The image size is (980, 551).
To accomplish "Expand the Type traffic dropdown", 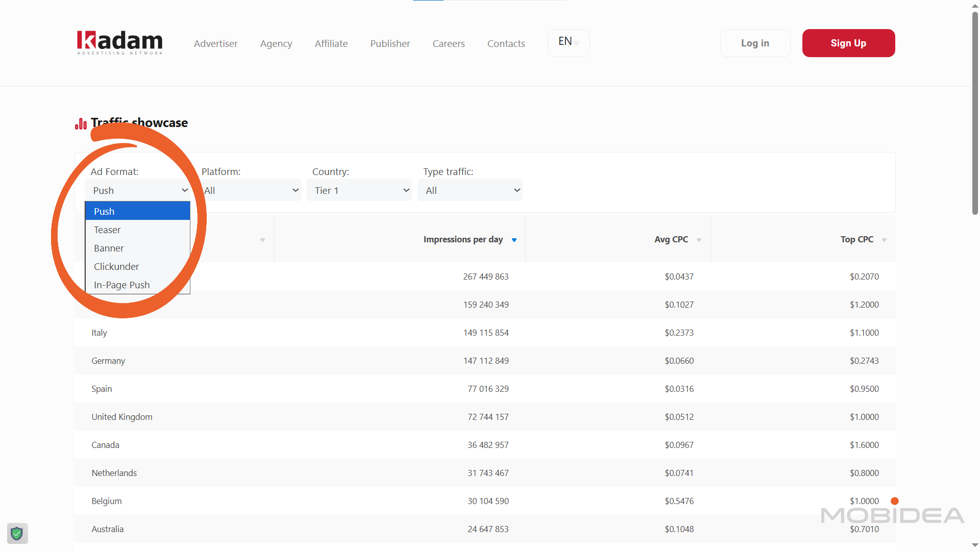I will click(x=470, y=190).
